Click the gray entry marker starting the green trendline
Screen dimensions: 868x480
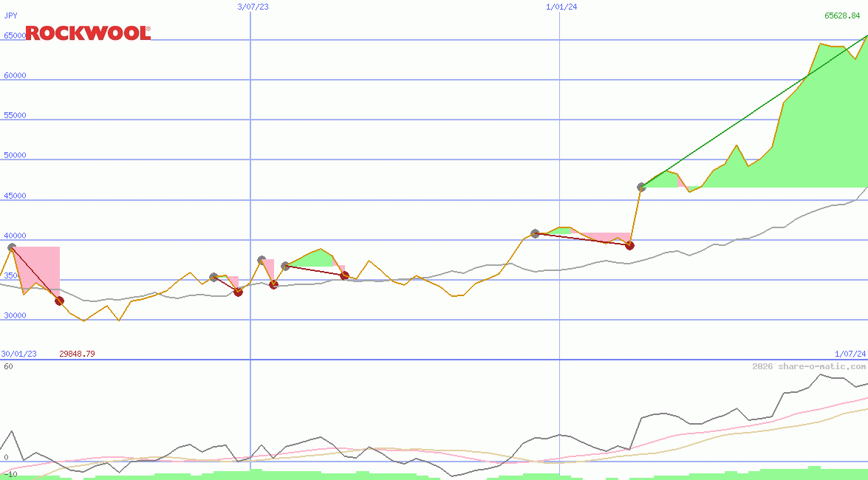641,187
